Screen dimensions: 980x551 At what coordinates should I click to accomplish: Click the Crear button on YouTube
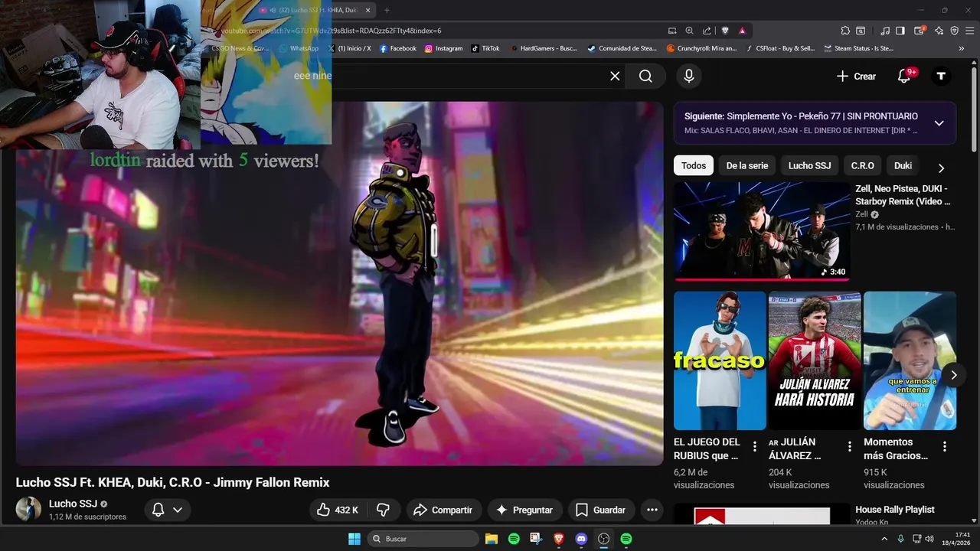coord(856,76)
